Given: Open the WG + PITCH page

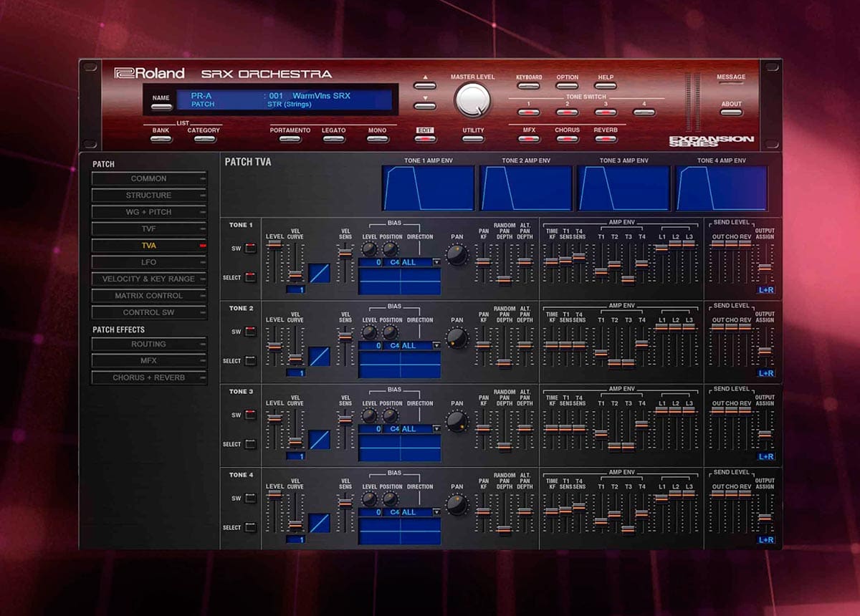Looking at the screenshot, I should coord(149,212).
